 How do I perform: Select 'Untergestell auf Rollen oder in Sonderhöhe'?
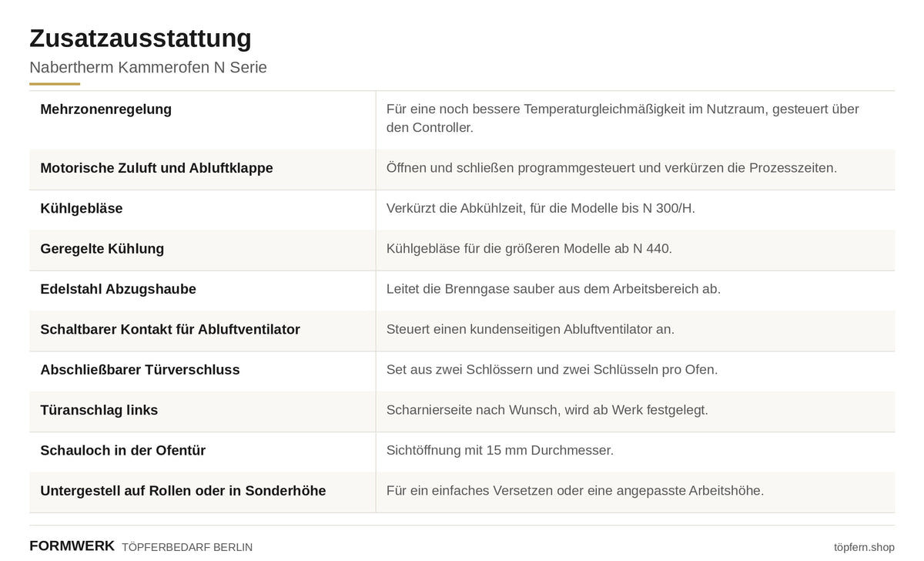(183, 491)
